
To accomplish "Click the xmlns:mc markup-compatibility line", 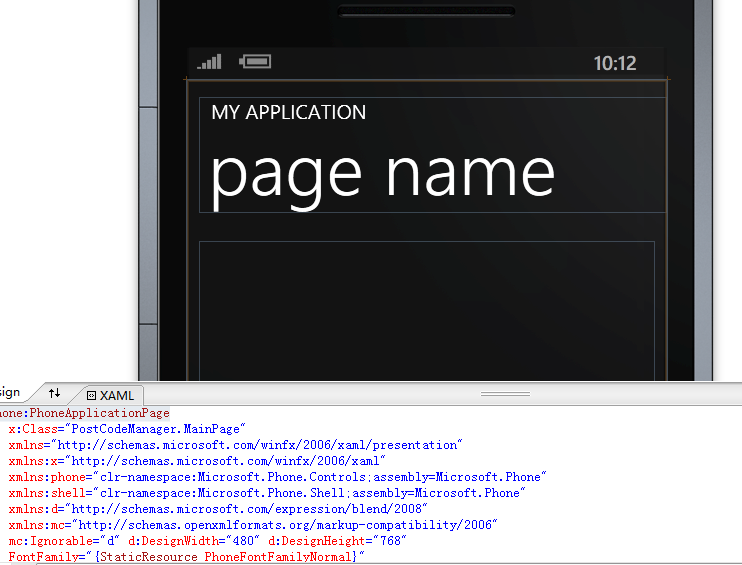I will [253, 525].
